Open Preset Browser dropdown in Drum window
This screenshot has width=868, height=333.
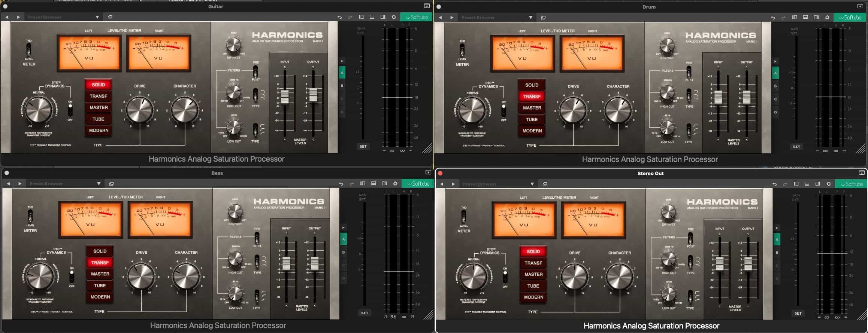[496, 18]
